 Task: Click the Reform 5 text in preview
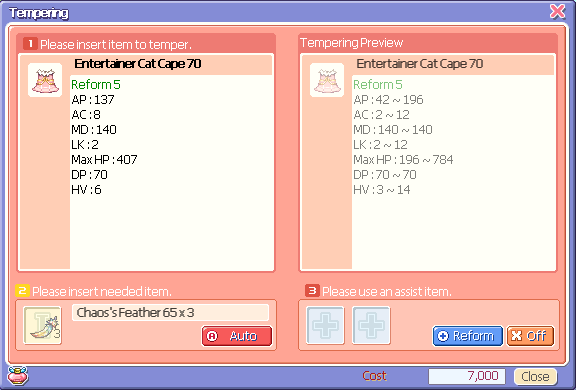[x=378, y=84]
